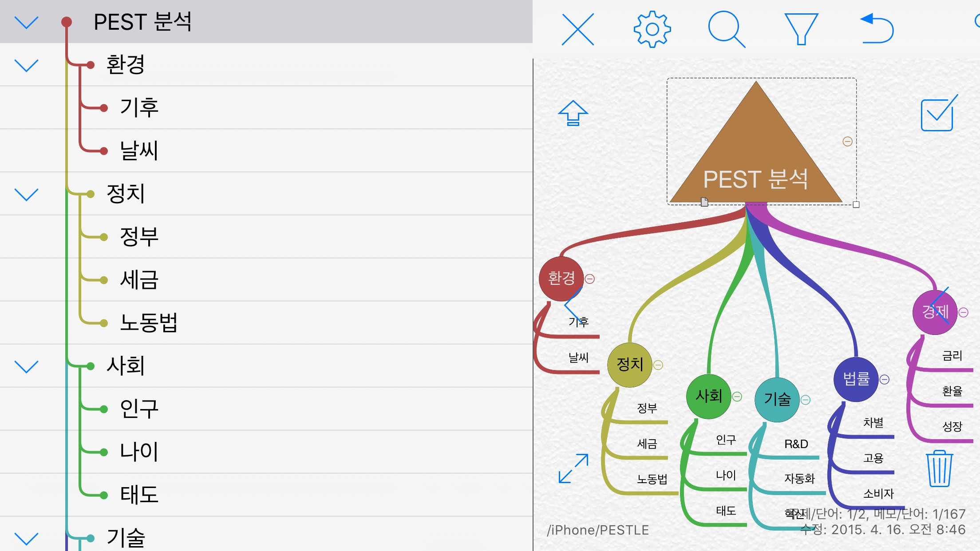The image size is (980, 551).
Task: Collapse the 환경 node with minus toggle
Action: [590, 279]
